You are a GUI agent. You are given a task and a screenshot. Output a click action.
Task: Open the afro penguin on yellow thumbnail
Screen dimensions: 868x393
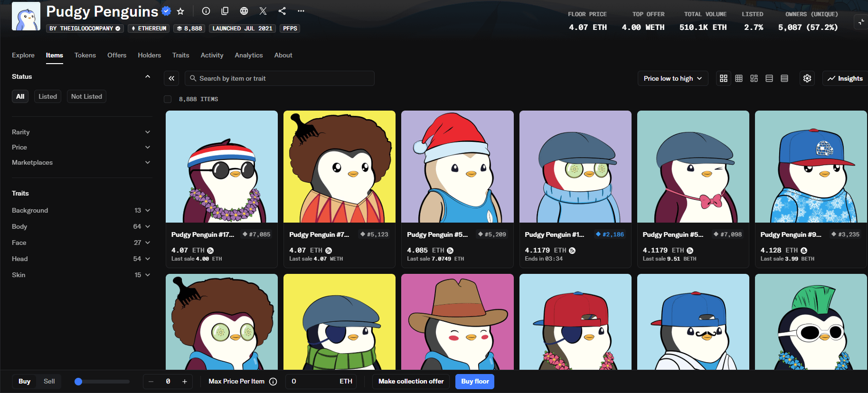(340, 167)
